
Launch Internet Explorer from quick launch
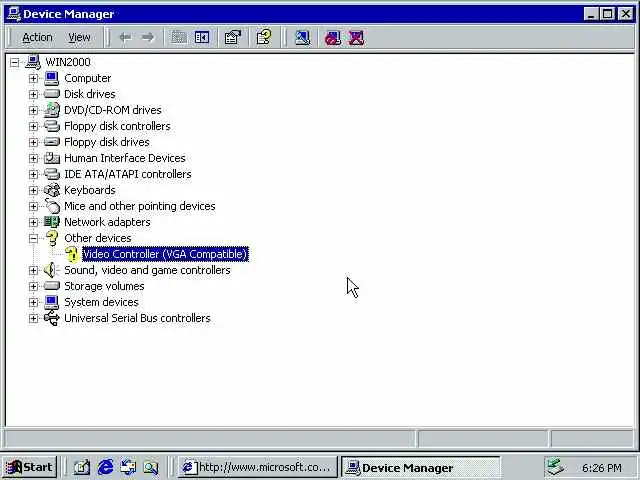105,467
